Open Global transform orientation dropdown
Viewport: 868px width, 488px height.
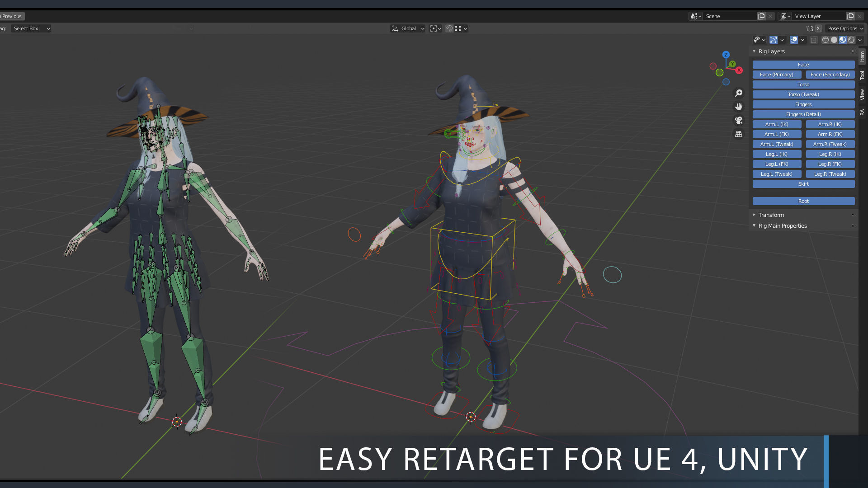coord(408,28)
